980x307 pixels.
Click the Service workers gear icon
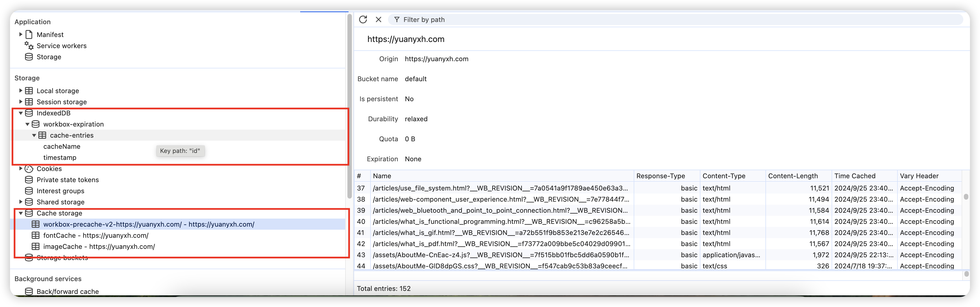(29, 46)
